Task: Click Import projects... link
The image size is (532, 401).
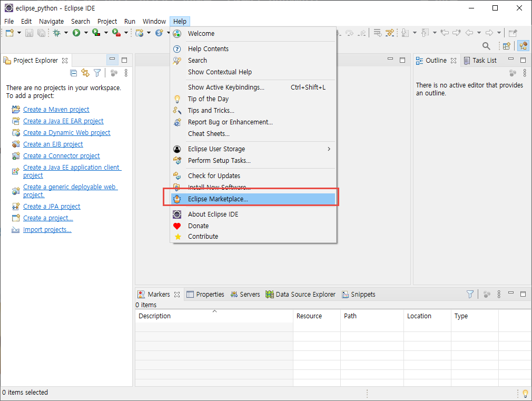Action: (x=47, y=230)
